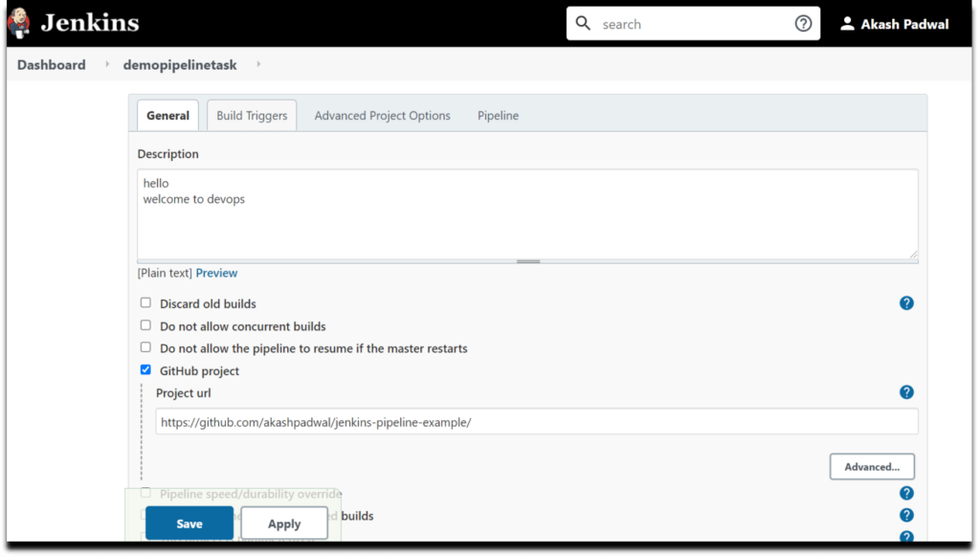Click the description resize handle bar
Image resolution: width=980 pixels, height=557 pixels.
pyautogui.click(x=528, y=262)
